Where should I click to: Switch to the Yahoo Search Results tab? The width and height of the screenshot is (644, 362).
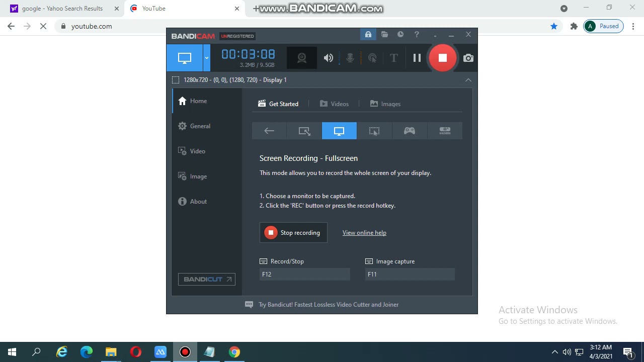point(63,9)
